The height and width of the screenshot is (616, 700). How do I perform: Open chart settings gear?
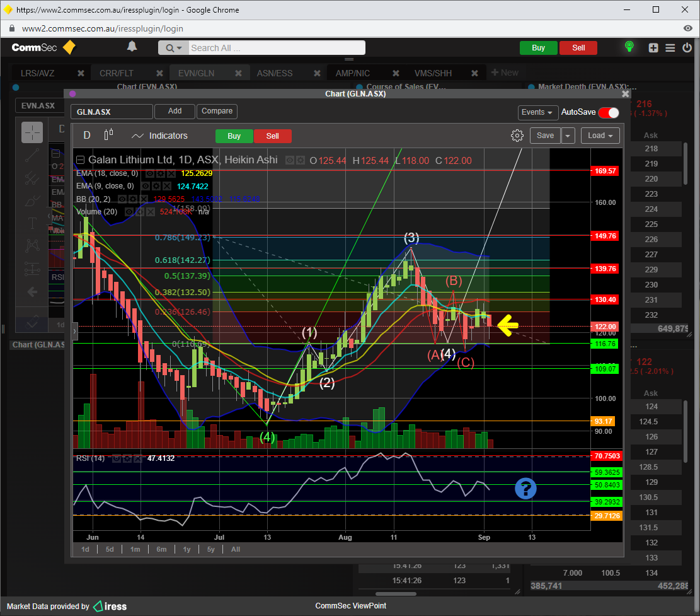pos(517,136)
